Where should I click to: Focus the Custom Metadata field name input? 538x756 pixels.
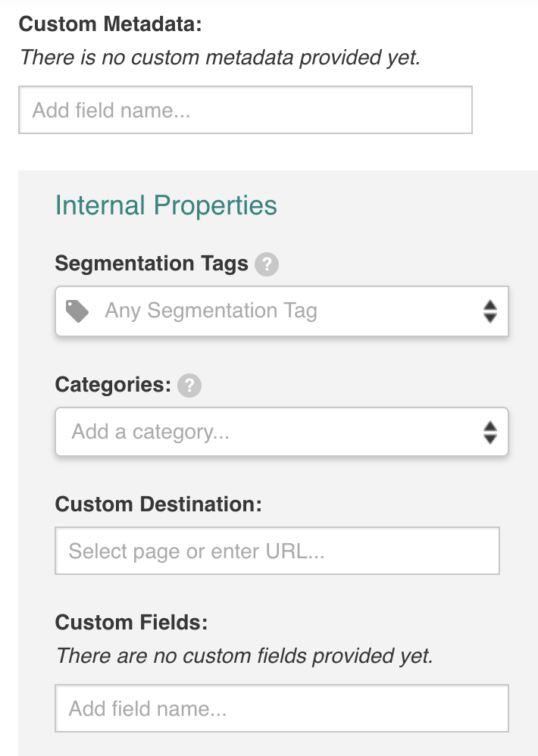click(246, 110)
